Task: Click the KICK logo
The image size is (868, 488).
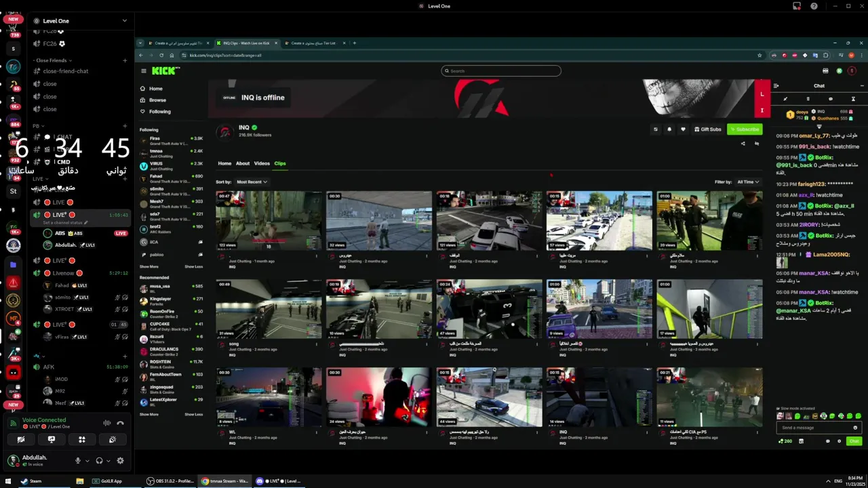Action: [x=165, y=70]
